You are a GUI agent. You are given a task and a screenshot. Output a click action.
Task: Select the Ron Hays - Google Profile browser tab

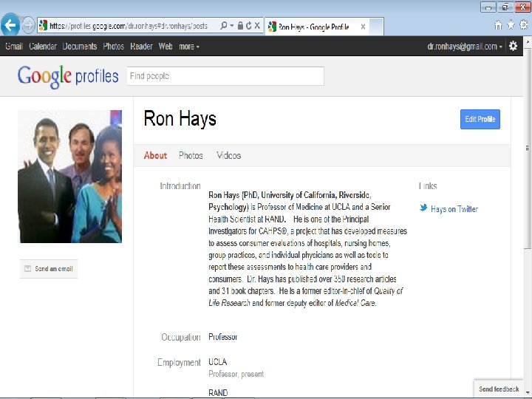[317, 27]
